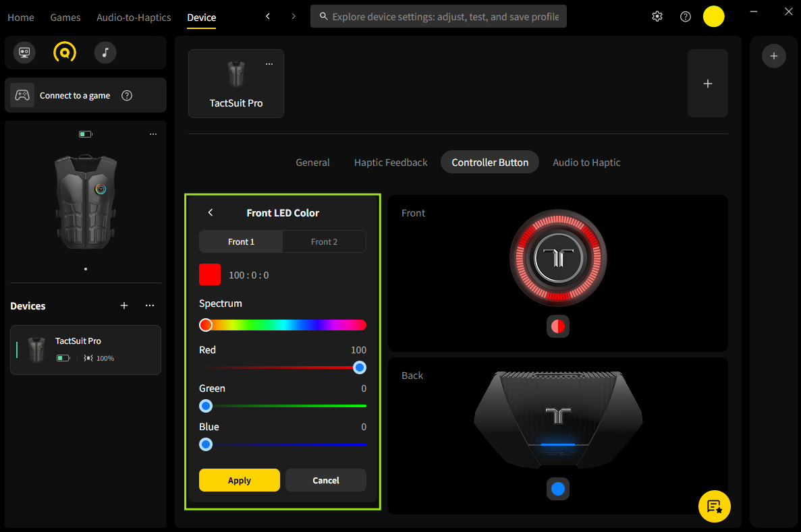801x532 pixels.
Task: Select the music note mode icon
Action: (x=105, y=53)
